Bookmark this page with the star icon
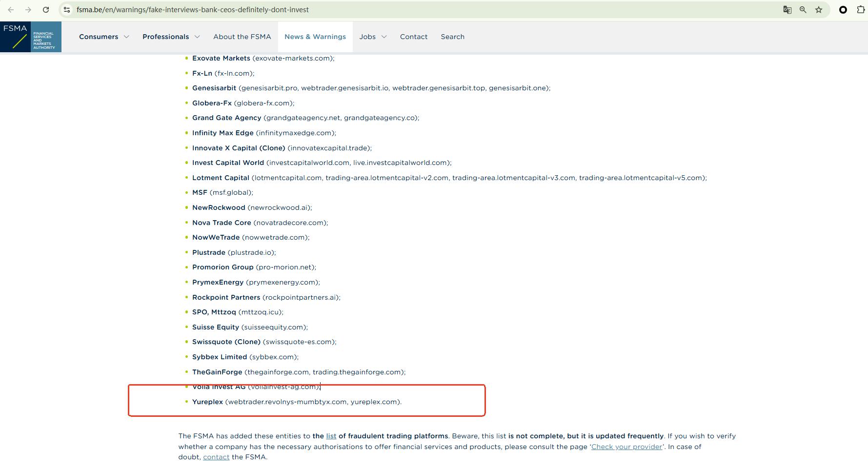The height and width of the screenshot is (472, 868). [819, 10]
